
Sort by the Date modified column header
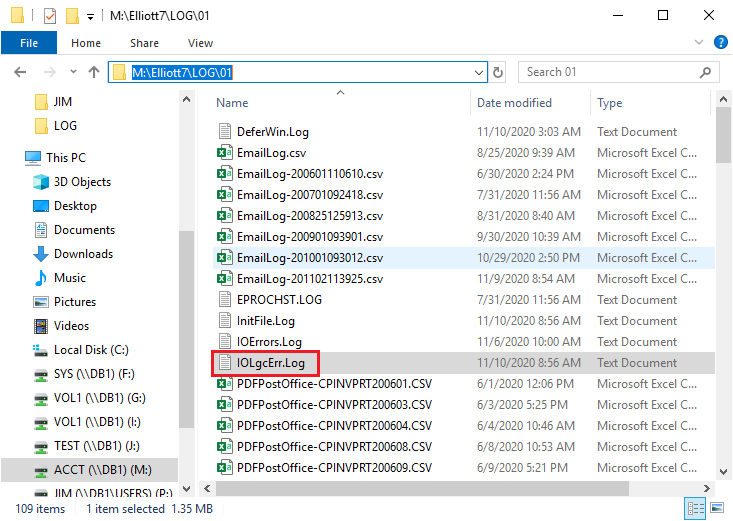514,103
